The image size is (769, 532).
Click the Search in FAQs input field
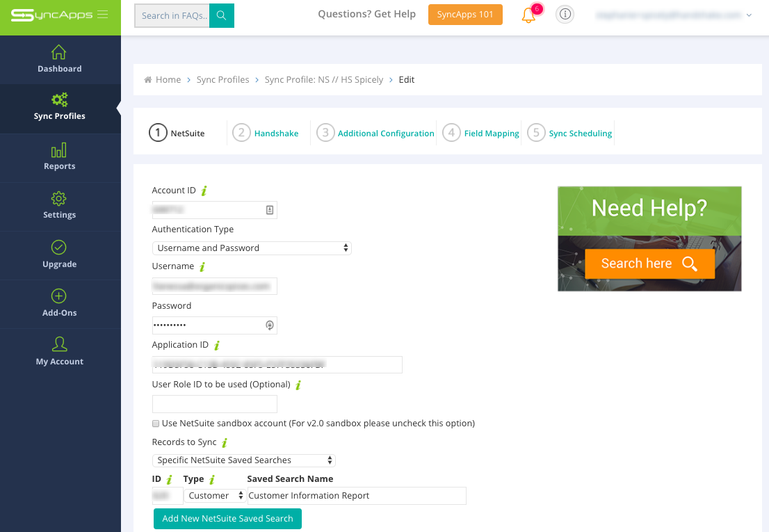point(172,15)
